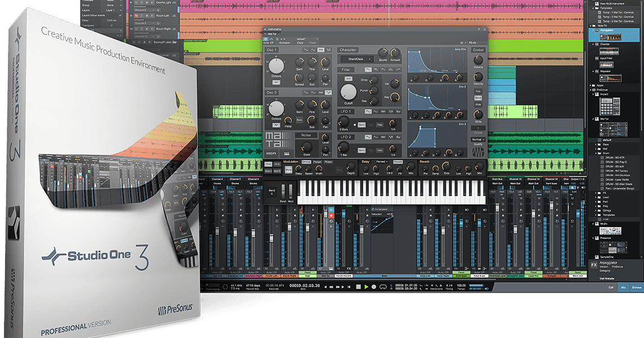Click the Global Volume knob
Screen dimensions: 644x338
pyautogui.click(x=478, y=60)
